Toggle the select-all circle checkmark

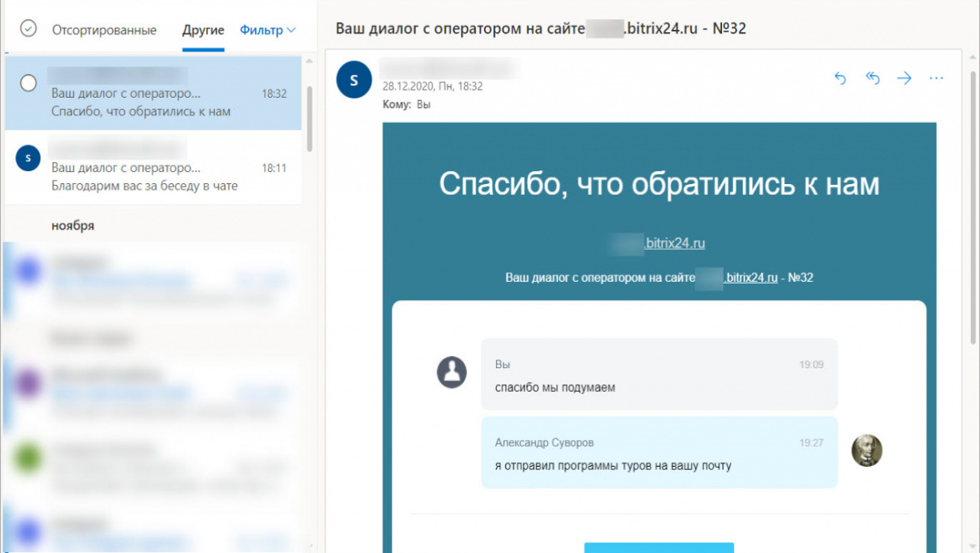[x=28, y=29]
